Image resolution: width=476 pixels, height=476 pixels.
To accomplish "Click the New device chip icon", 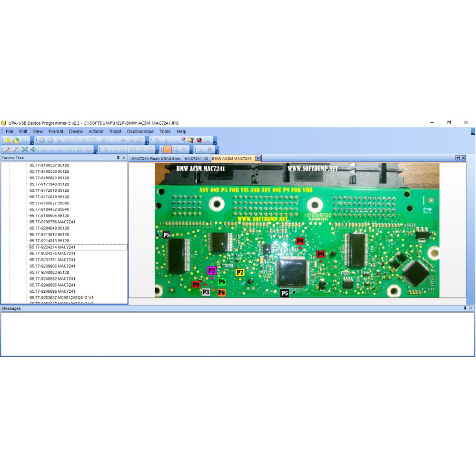I will coord(8,140).
